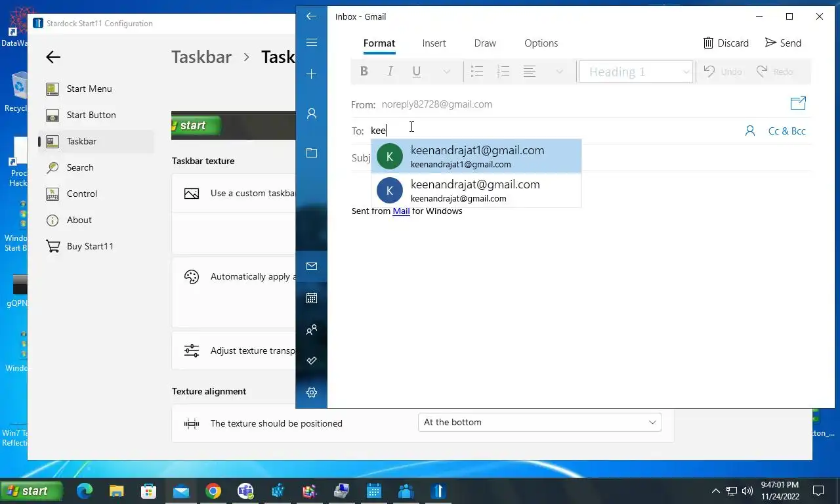This screenshot has height=504, width=840.
Task: Click Undo in compose toolbar
Action: pyautogui.click(x=723, y=72)
